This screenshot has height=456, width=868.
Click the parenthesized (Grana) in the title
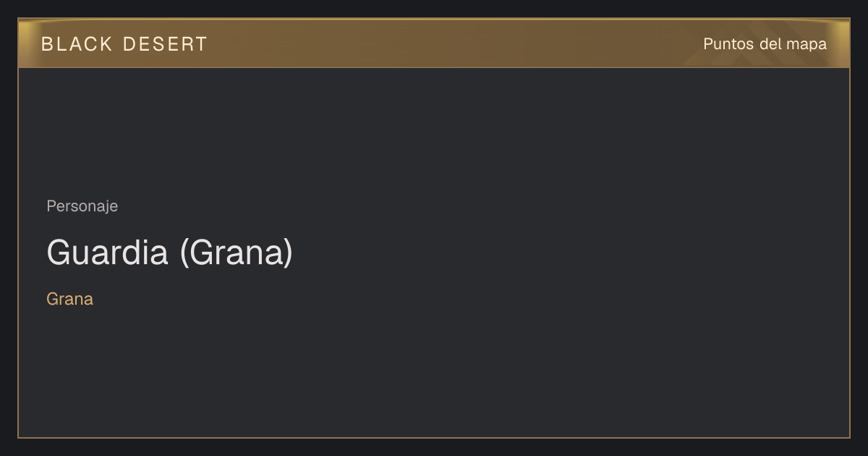(236, 253)
